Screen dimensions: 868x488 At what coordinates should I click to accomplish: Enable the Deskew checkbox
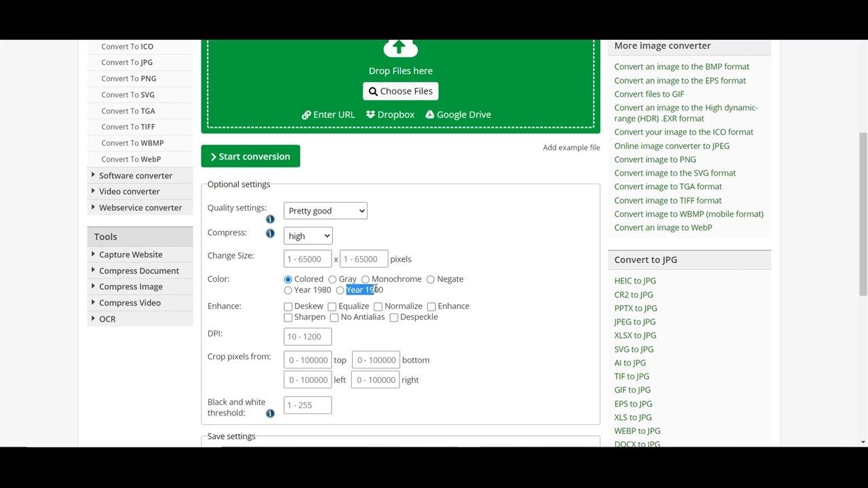coord(288,306)
